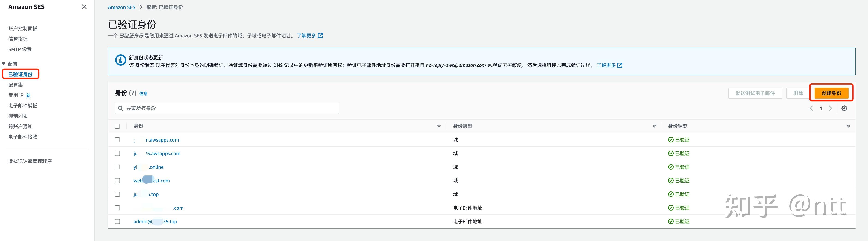This screenshot has height=241, width=868.
Task: Click the search magnifier icon
Action: coord(120,108)
